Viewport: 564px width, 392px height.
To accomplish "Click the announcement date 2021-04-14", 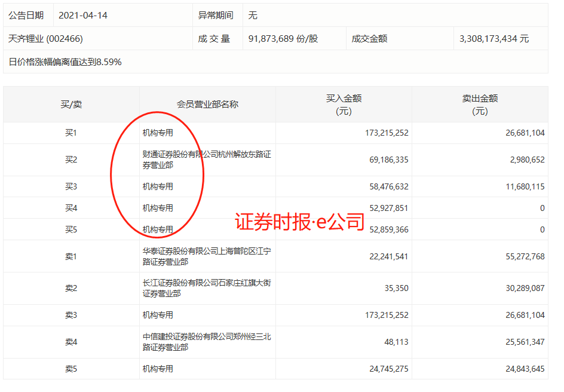I will (83, 16).
